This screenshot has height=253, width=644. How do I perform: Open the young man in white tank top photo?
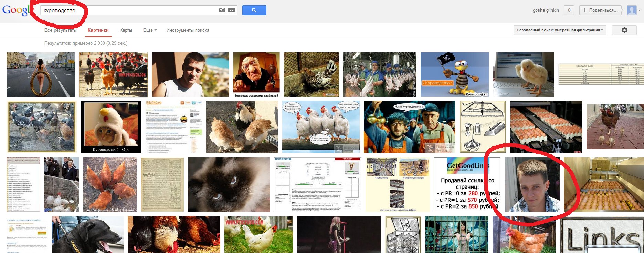tap(190, 74)
